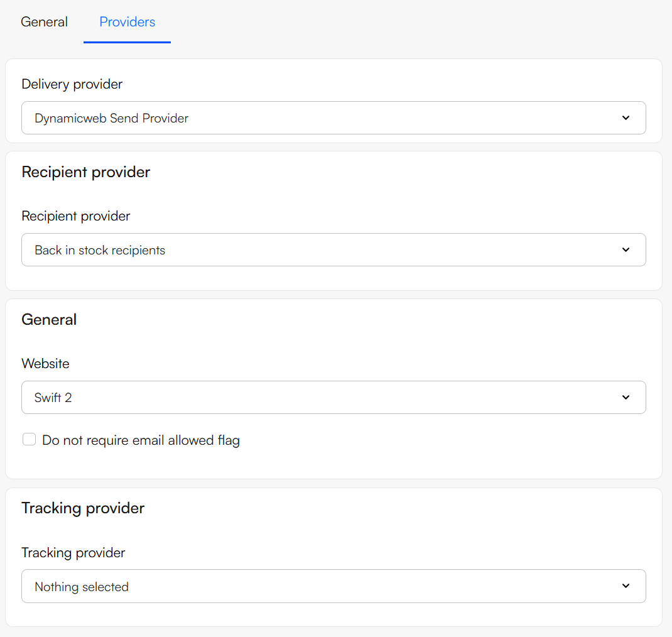Open the Recipient provider dropdown
The height and width of the screenshot is (637, 672).
[x=333, y=250]
